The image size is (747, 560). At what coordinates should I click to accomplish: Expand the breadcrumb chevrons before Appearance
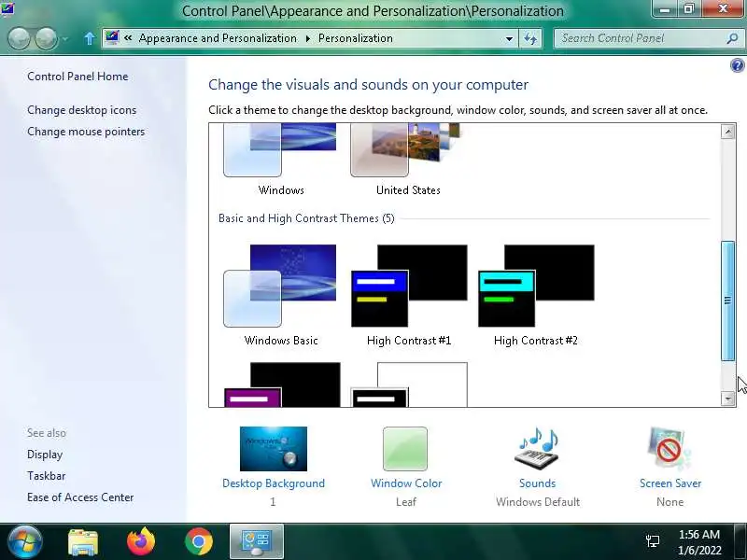tap(128, 37)
